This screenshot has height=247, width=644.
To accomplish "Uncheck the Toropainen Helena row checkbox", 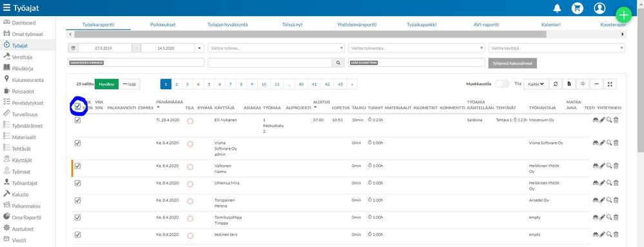I will (77, 200).
